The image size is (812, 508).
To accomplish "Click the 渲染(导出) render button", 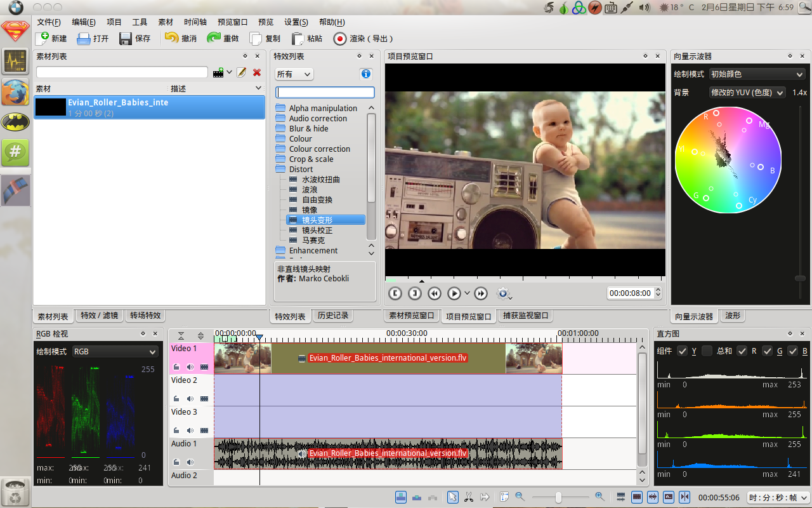I will [364, 38].
